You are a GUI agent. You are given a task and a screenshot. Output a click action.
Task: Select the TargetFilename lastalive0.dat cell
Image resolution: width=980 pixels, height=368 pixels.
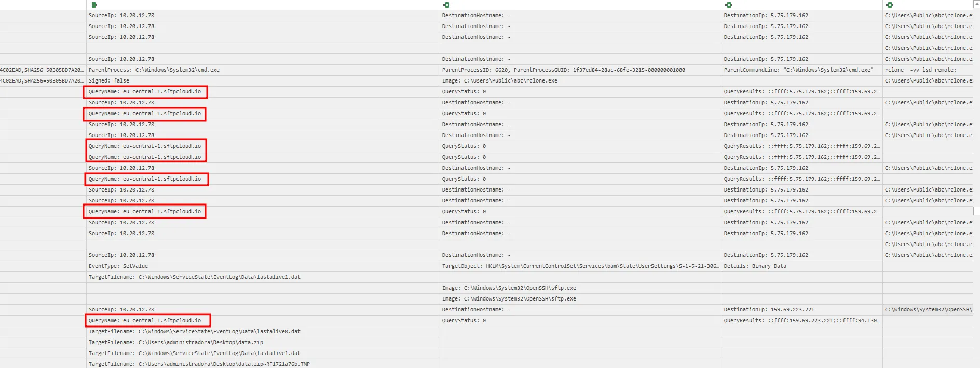pyautogui.click(x=195, y=332)
